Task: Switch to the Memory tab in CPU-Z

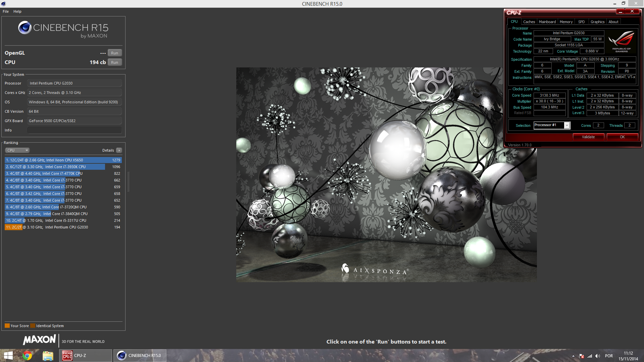Action: tap(566, 22)
